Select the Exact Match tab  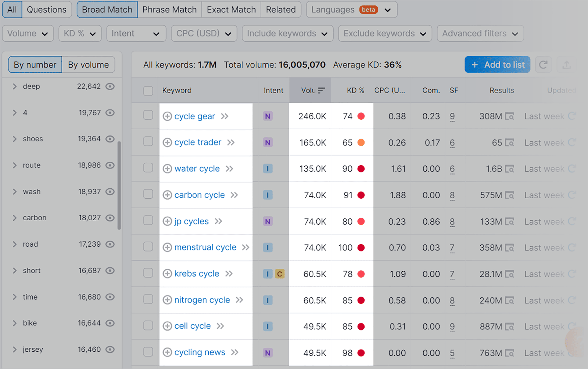[231, 10]
